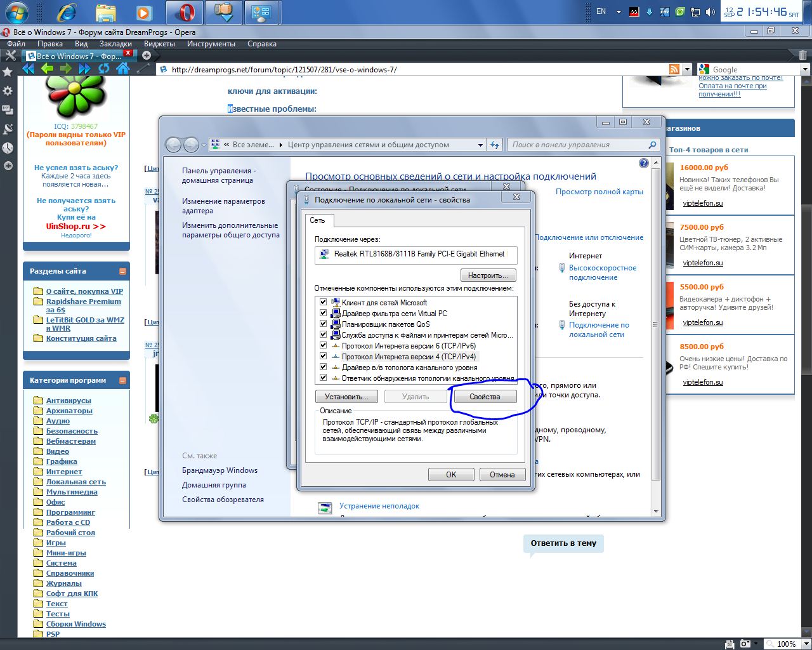The height and width of the screenshot is (650, 812).
Task: Open Opera Bookmarks star panel
Action: click(x=8, y=72)
